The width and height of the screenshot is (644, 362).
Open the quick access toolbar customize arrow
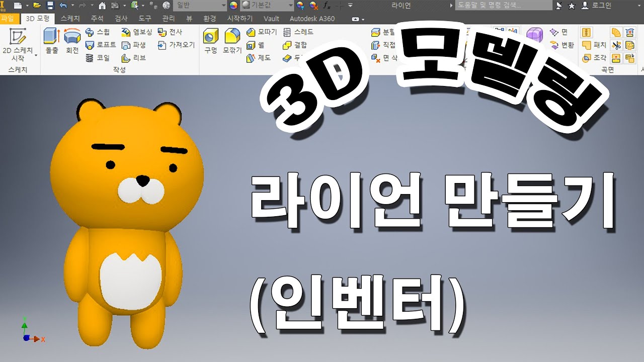click(x=350, y=6)
